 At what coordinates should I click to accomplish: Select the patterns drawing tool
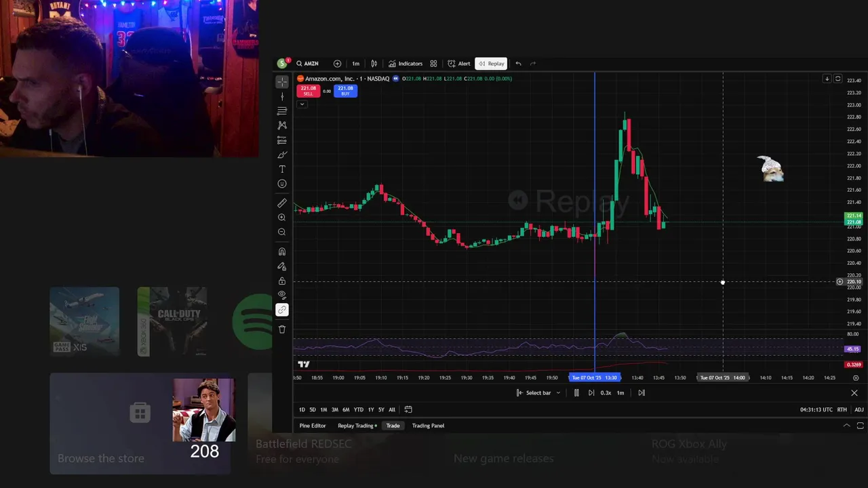point(282,125)
